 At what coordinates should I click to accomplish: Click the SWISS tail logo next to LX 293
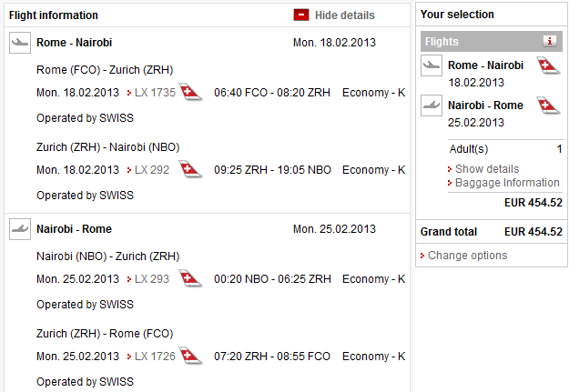(x=190, y=279)
